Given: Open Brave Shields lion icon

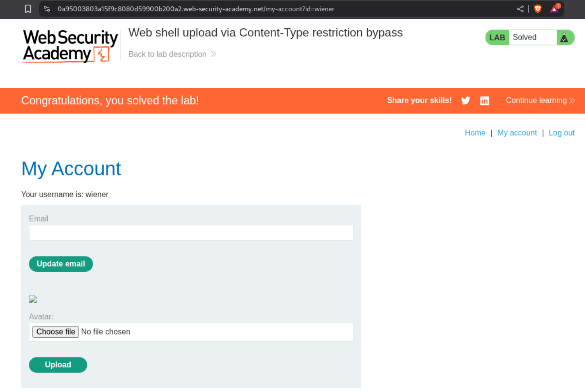Looking at the screenshot, I should (538, 9).
